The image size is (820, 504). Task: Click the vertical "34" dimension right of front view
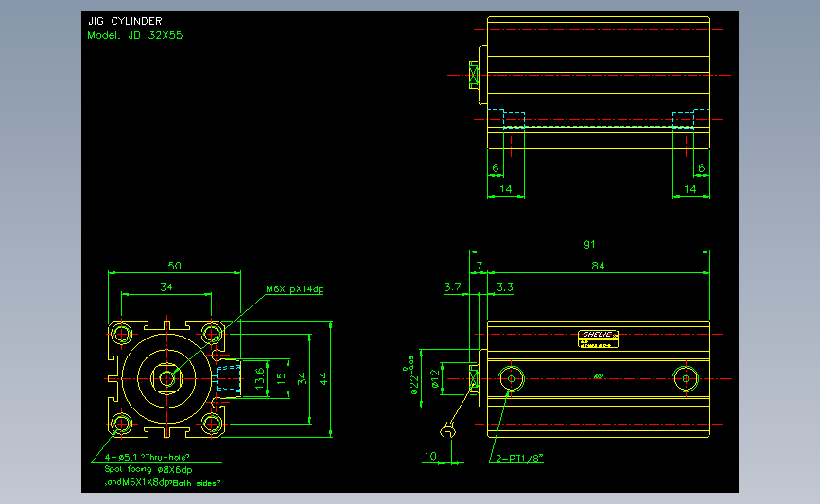click(303, 378)
